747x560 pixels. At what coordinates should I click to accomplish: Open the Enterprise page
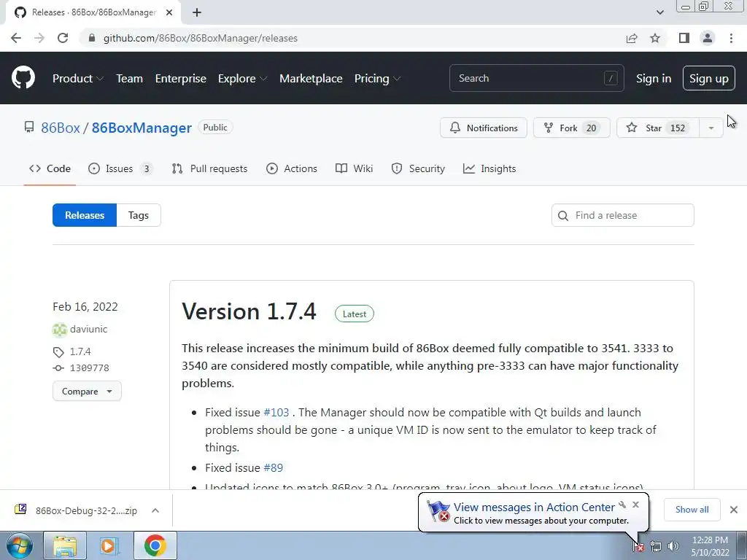(x=181, y=79)
